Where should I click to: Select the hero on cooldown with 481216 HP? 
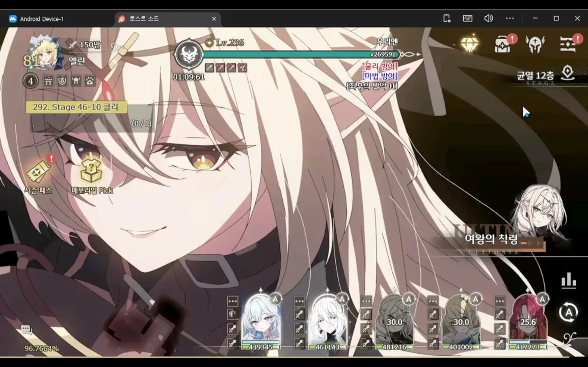pyautogui.click(x=394, y=318)
